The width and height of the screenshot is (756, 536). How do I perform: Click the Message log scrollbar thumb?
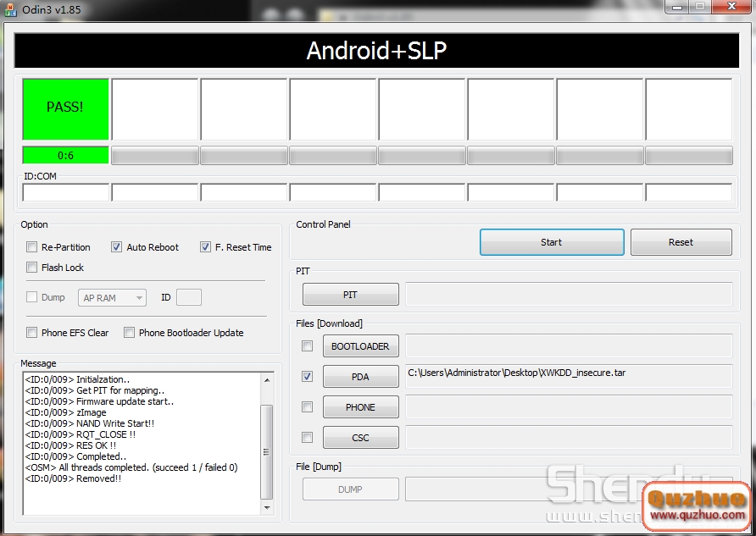(267, 451)
